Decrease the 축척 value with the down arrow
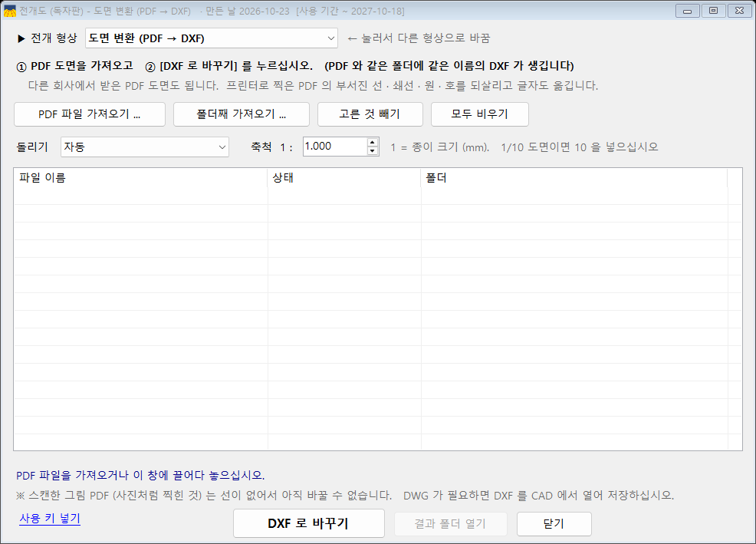Screen dimensions: 756x544 (x=372, y=150)
